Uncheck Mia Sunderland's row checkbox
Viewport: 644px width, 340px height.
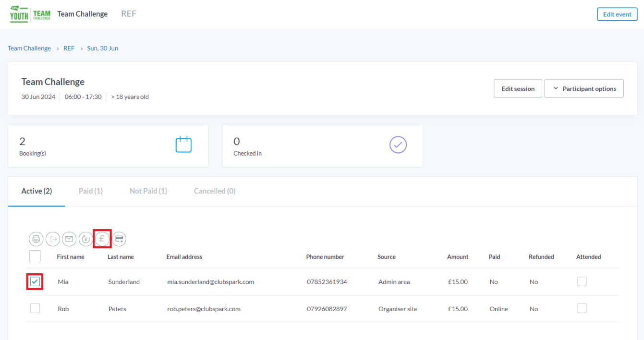point(35,282)
